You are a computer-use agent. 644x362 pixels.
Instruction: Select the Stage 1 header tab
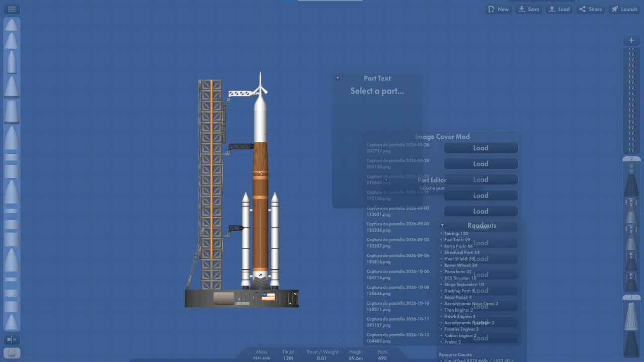tap(631, 298)
